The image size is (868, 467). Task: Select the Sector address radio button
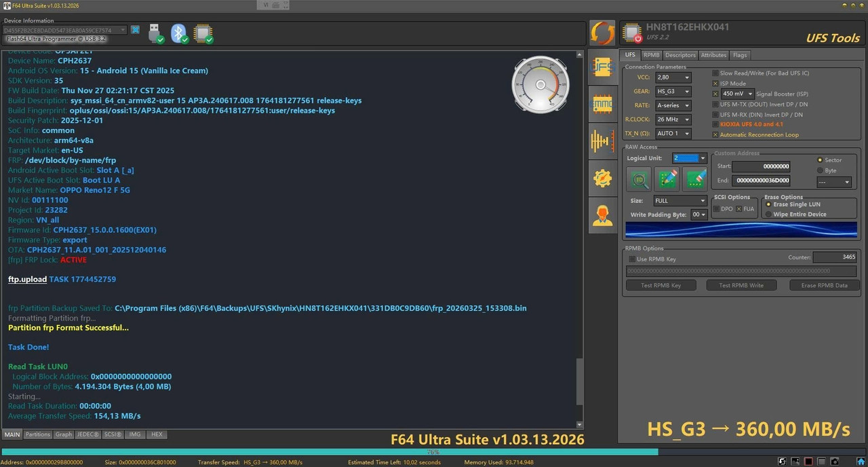pos(821,160)
